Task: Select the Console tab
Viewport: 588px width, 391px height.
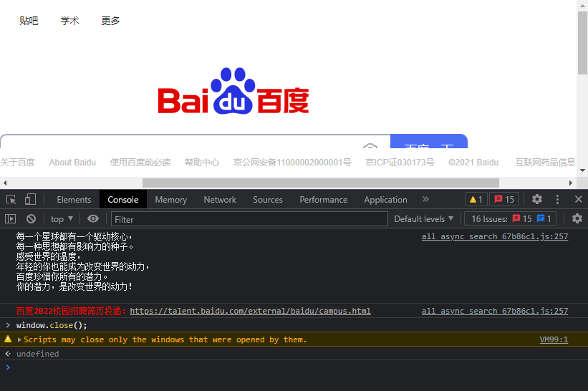Action: (x=123, y=199)
